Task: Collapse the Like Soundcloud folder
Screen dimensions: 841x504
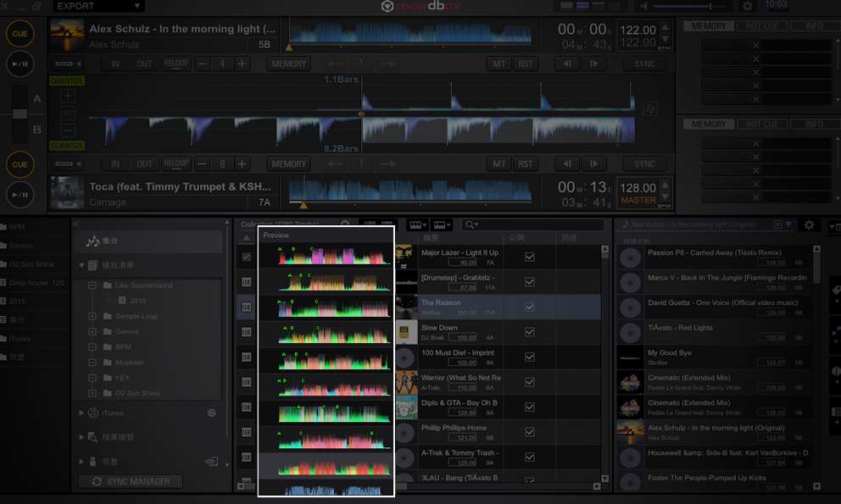Action: coord(92,285)
